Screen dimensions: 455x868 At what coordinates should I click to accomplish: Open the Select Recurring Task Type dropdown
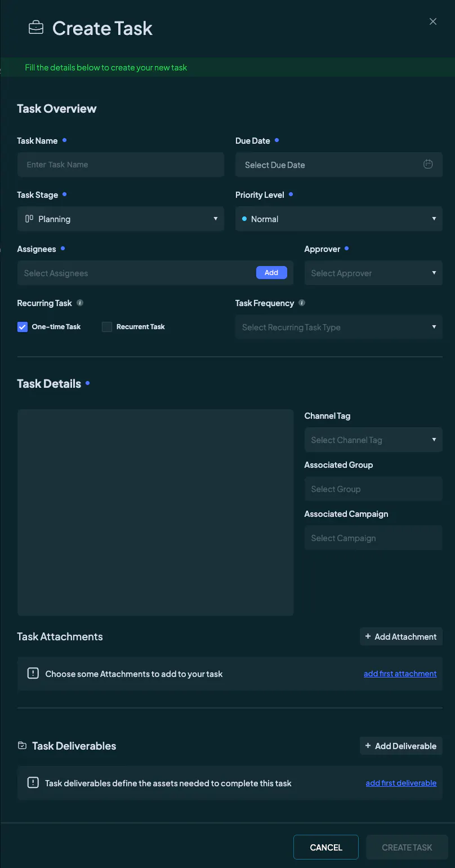click(x=339, y=327)
